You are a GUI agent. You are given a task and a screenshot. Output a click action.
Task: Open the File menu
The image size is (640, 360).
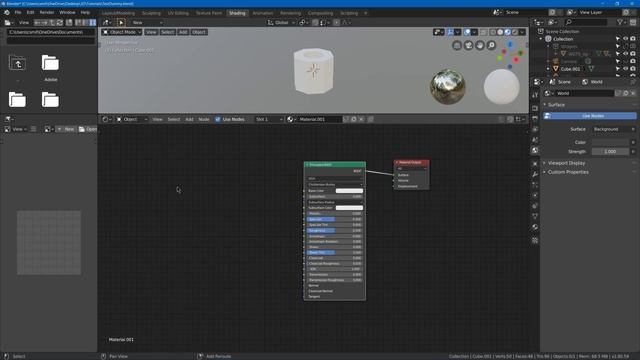18,13
